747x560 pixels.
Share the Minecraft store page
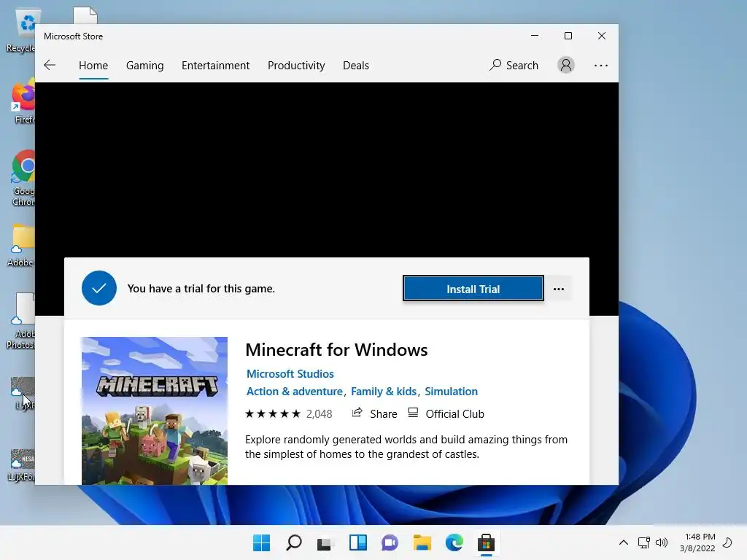pyautogui.click(x=374, y=413)
